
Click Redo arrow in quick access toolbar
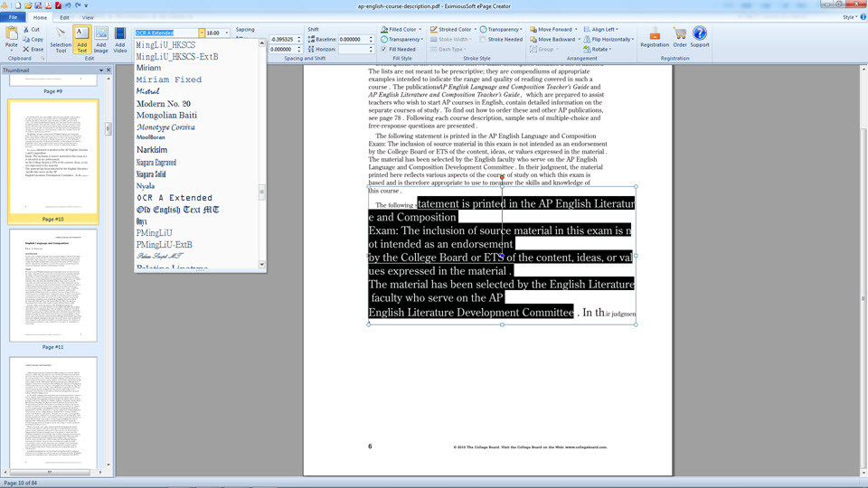[x=78, y=5]
